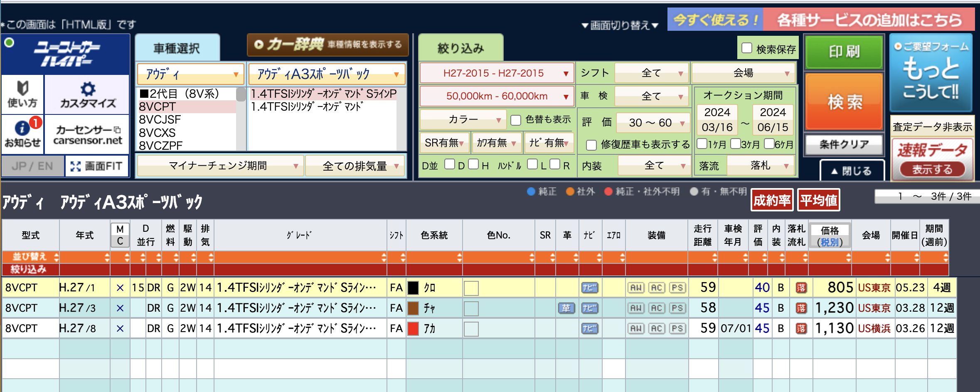Sort the 型式 column with its arrows
Screen dimensions: 980x392
point(56,257)
